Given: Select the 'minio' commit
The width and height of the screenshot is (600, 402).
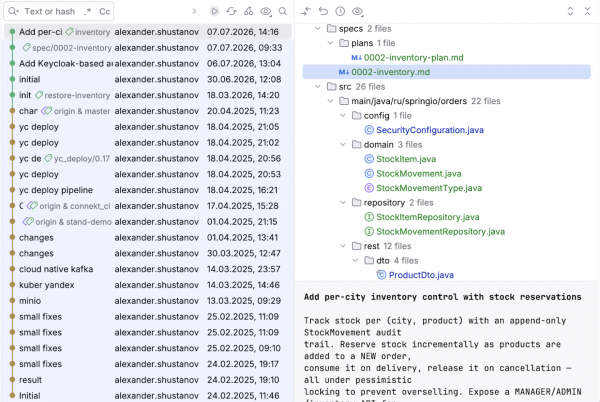Looking at the screenshot, I should (147, 301).
